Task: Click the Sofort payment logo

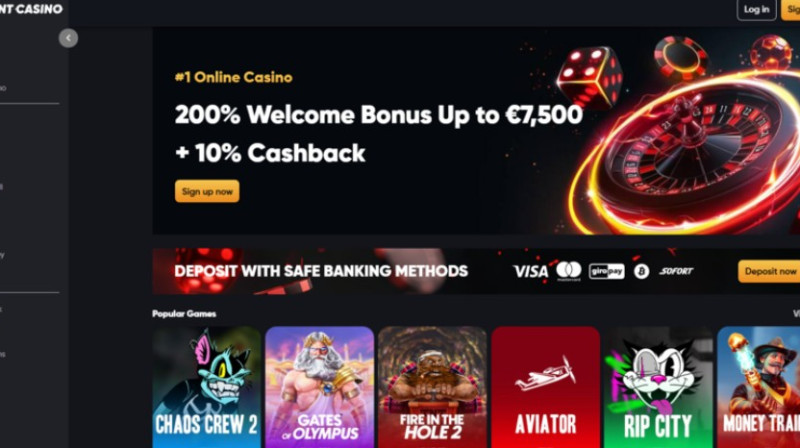Action: [x=676, y=271]
